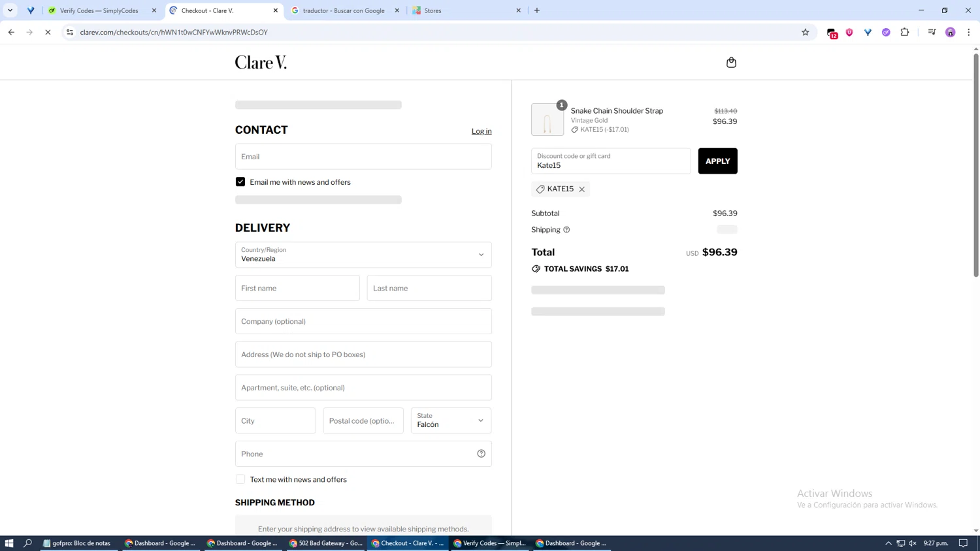Click the red badge extension icon
The width and height of the screenshot is (980, 551).
coord(832,33)
